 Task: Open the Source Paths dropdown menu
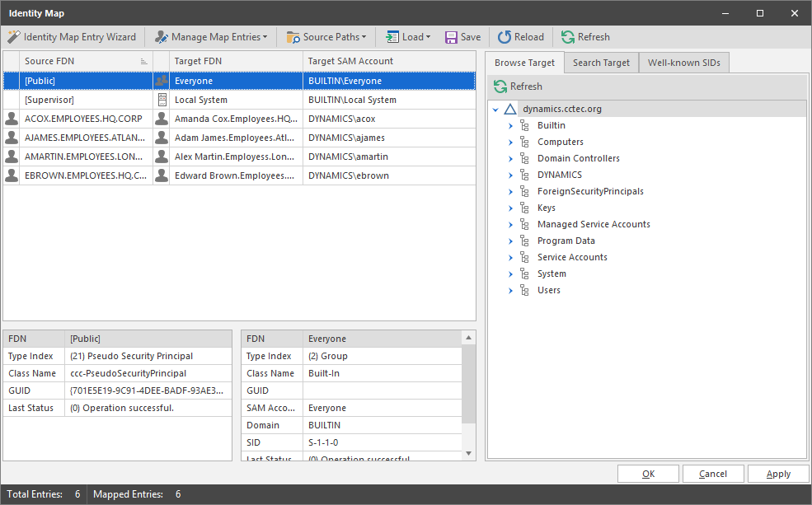pyautogui.click(x=326, y=37)
